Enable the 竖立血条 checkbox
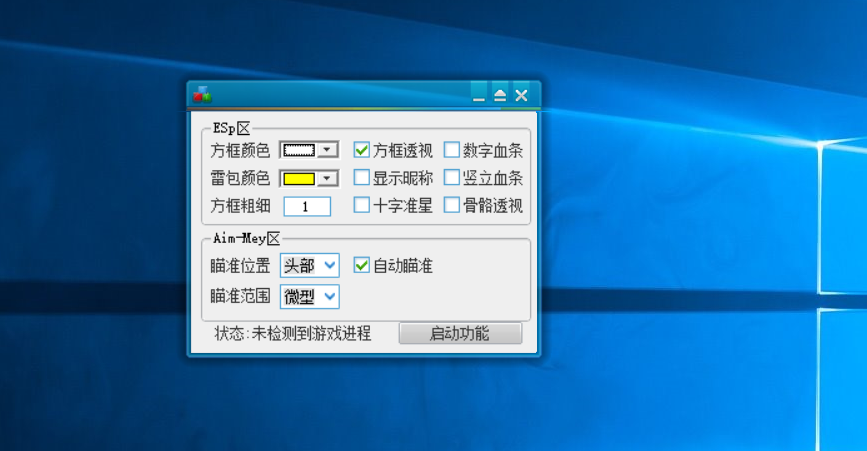Screen dimensions: 867x451 pos(452,177)
